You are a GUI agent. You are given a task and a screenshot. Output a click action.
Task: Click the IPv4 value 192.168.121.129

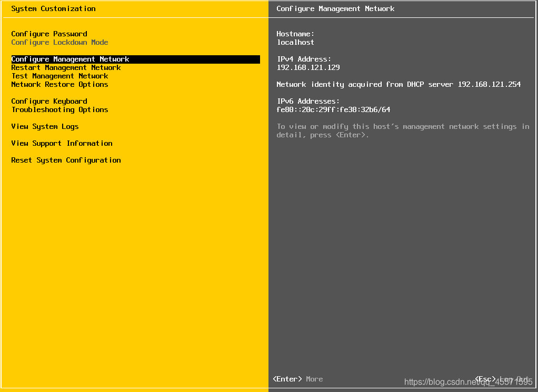(x=308, y=67)
